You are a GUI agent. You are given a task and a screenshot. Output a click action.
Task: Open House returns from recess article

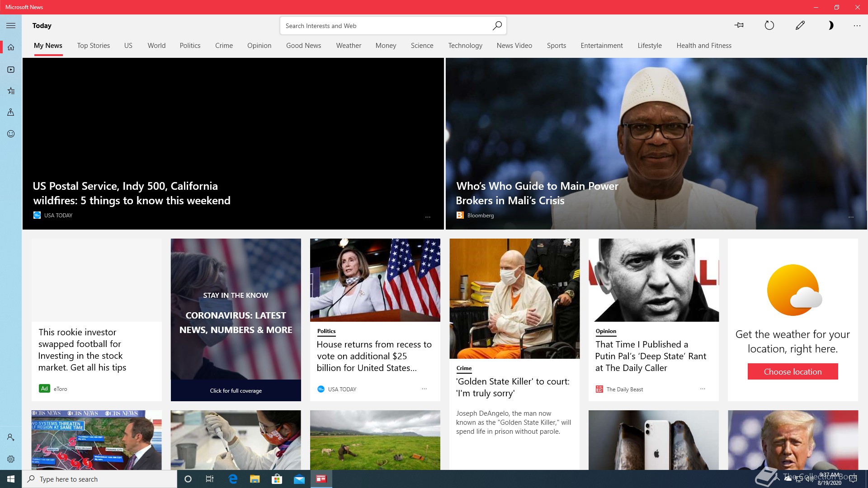point(374,356)
